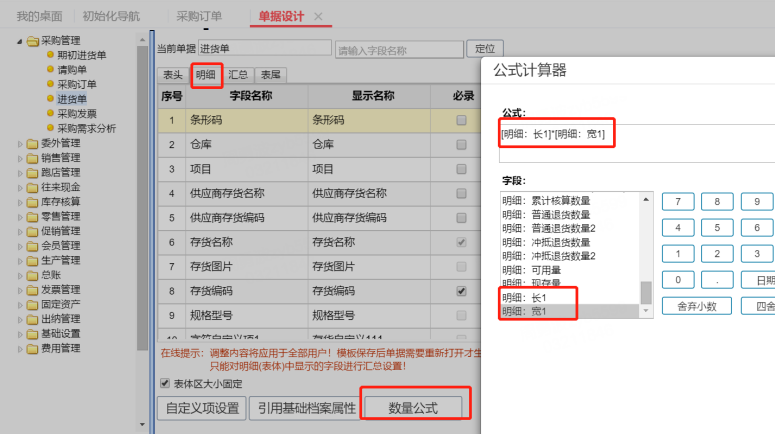Open 采购需求分析 tree item
This screenshot has width=775, height=435.
86,129
